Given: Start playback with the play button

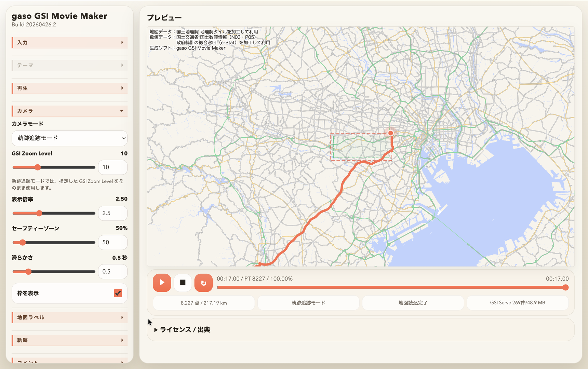Looking at the screenshot, I should coord(162,283).
